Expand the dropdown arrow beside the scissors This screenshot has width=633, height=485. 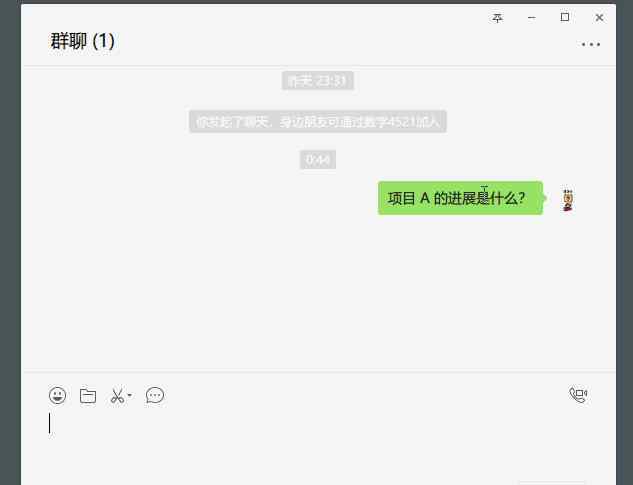click(130, 395)
